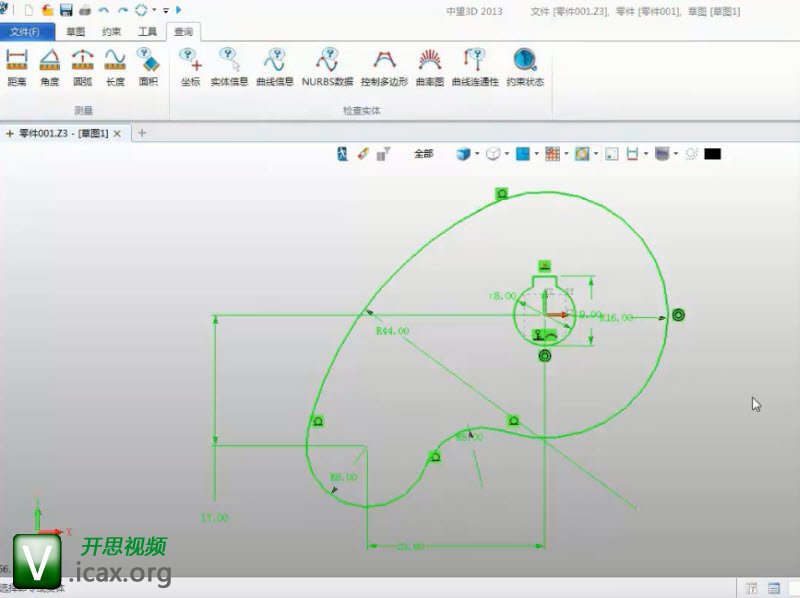Image resolution: width=800 pixels, height=598 pixels.
Task: Switch to the 约束 ribbon tab
Action: (111, 32)
